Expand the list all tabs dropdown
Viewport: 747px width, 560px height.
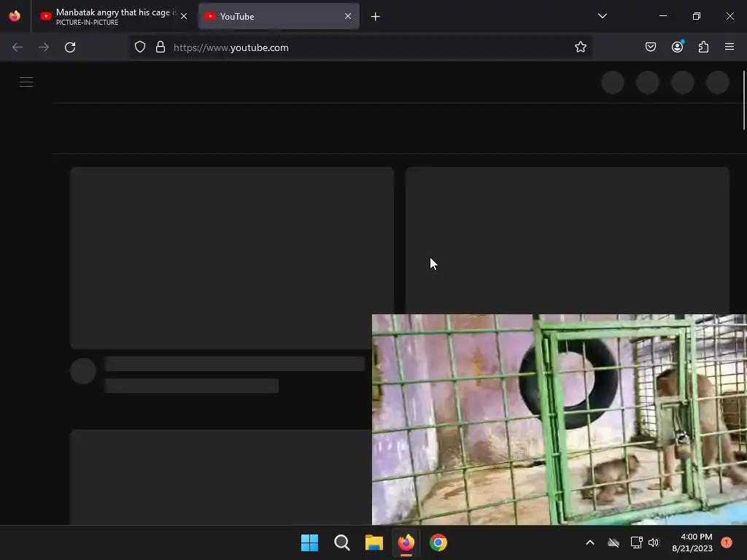pos(602,16)
